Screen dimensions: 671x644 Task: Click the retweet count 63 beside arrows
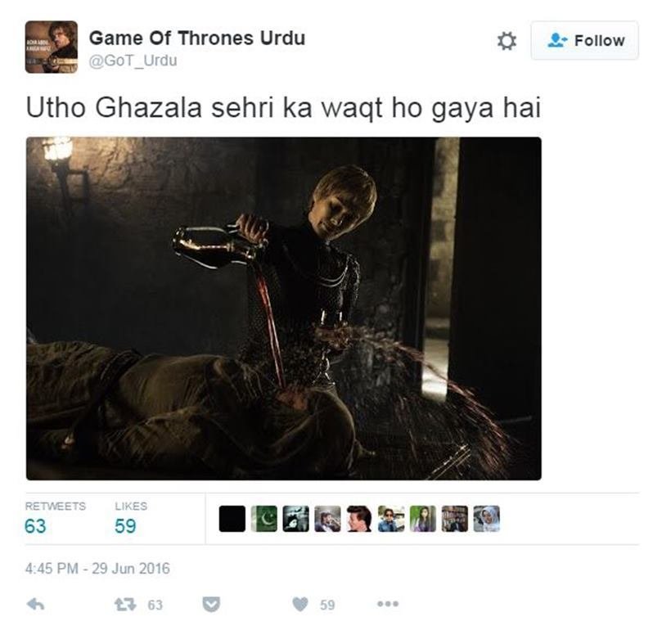click(x=155, y=605)
